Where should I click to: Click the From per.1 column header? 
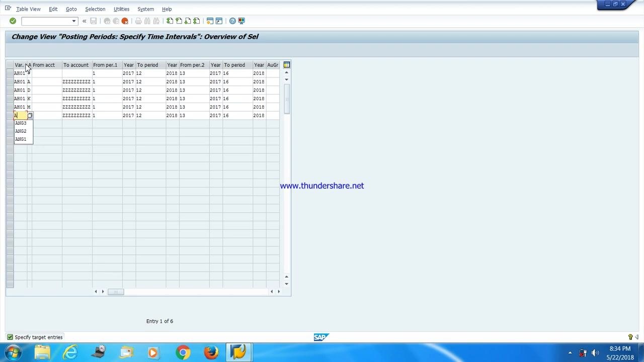coord(107,65)
